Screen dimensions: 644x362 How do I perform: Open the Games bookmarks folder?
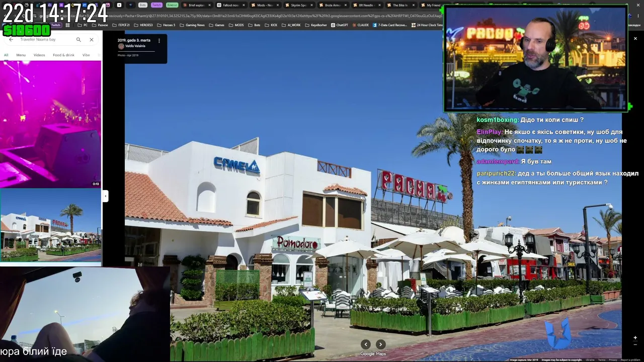[217, 25]
